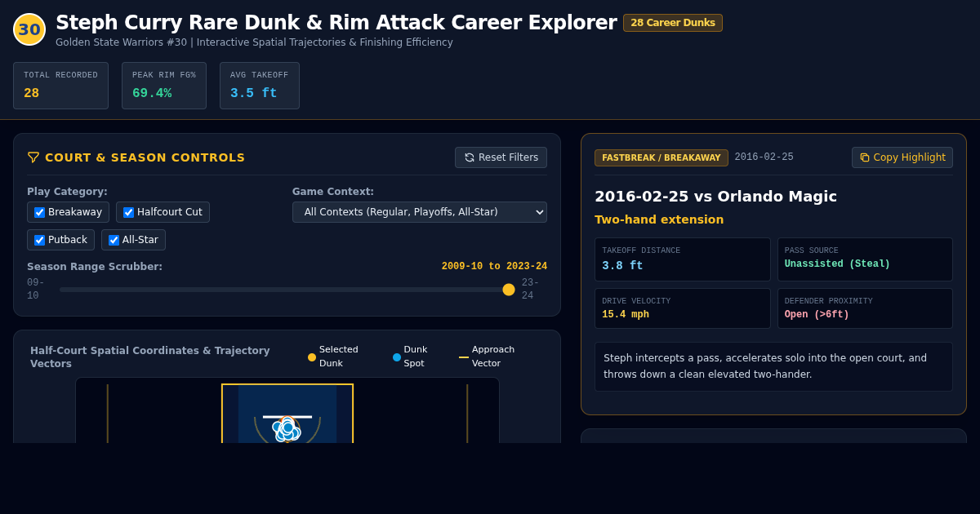Click the refresh icon in Reset Filters
The height and width of the screenshot is (514, 980).
click(x=470, y=157)
